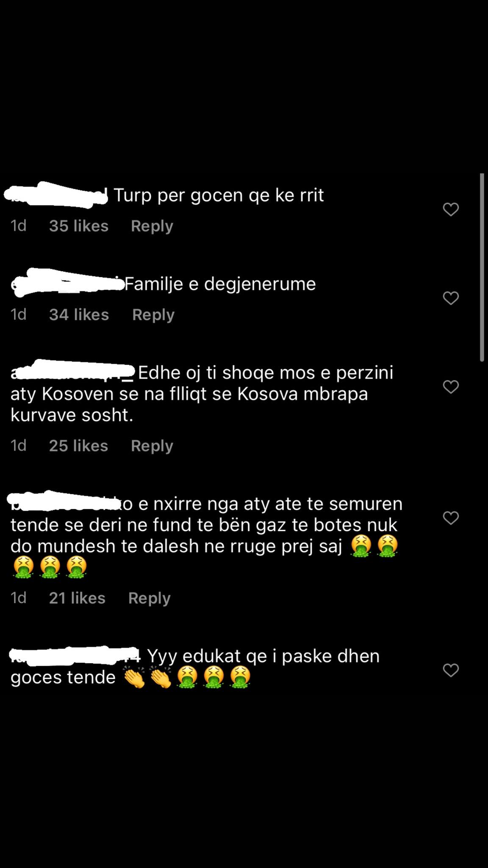
Task: View who gave 35 likes
Action: click(79, 226)
